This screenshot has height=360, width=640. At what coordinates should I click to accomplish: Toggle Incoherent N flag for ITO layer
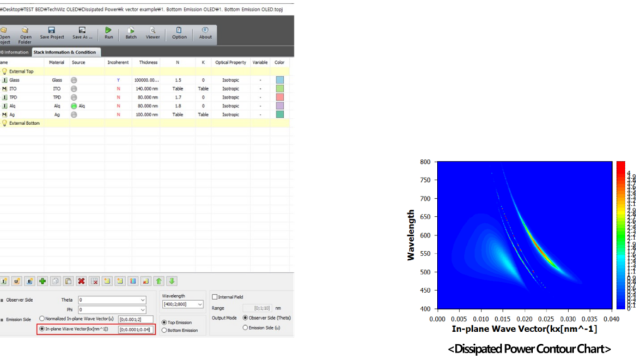(118, 89)
